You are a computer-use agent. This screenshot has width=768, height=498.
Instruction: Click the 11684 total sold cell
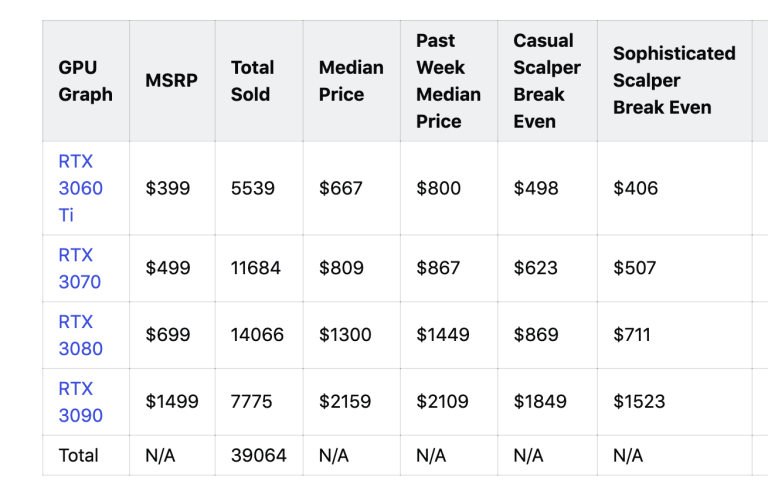pos(256,268)
